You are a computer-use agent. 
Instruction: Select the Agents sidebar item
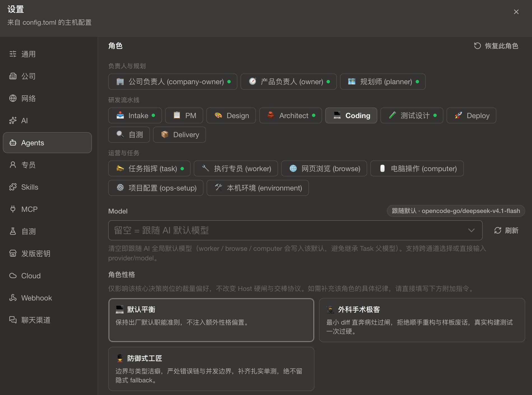click(x=47, y=143)
